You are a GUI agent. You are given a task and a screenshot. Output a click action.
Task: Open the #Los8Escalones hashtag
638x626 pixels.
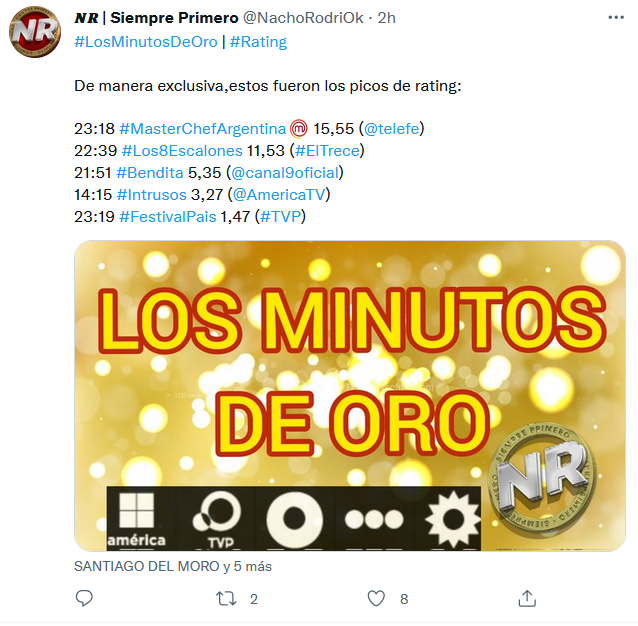click(182, 151)
